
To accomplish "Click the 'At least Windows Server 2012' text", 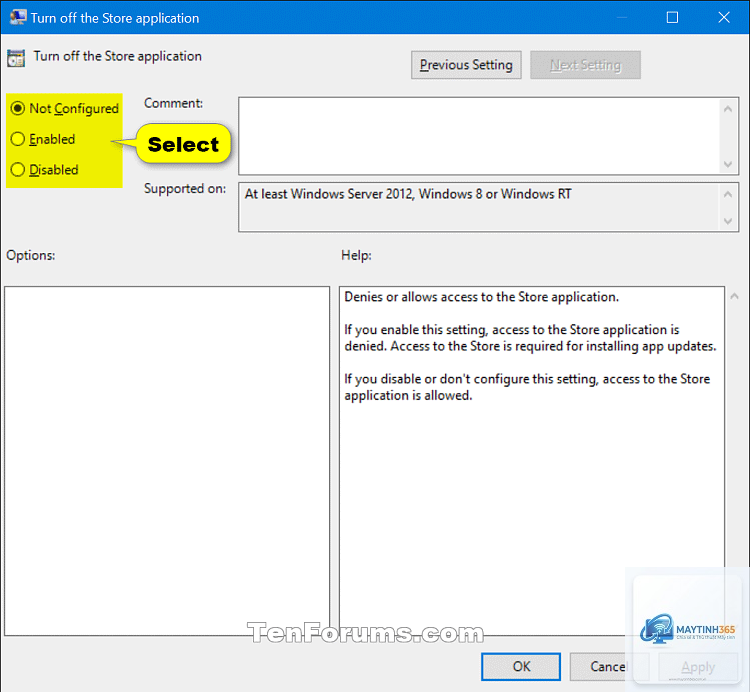I will [x=408, y=194].
